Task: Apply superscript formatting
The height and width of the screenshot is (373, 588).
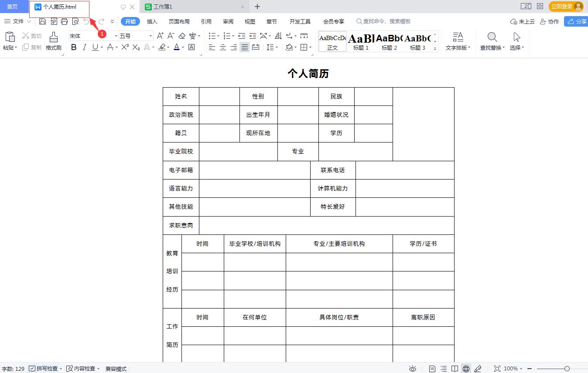Action: point(124,47)
